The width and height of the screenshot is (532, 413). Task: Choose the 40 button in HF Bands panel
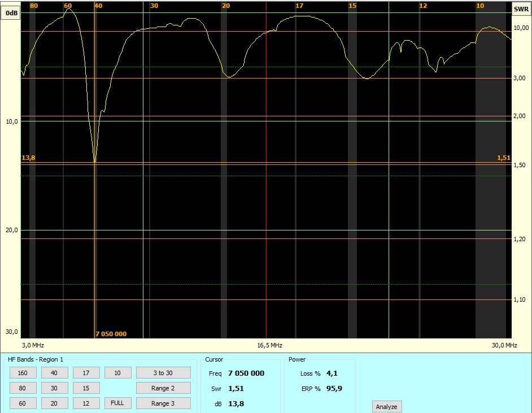click(x=54, y=373)
